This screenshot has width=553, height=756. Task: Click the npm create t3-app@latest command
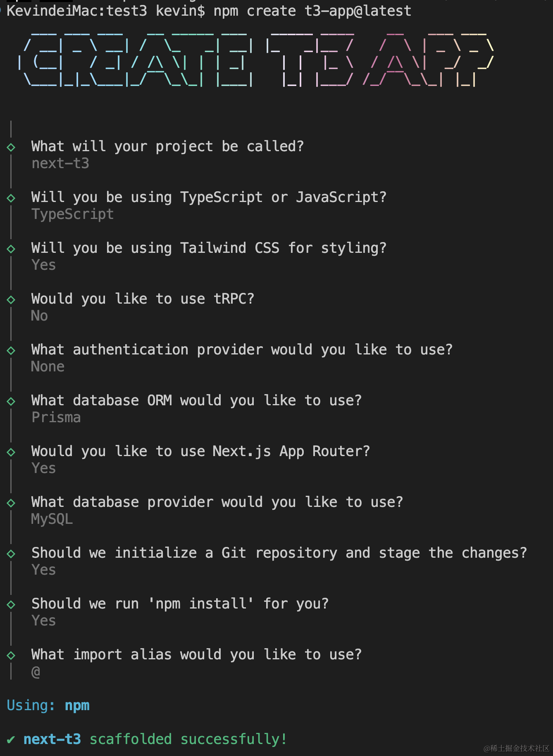tap(312, 11)
